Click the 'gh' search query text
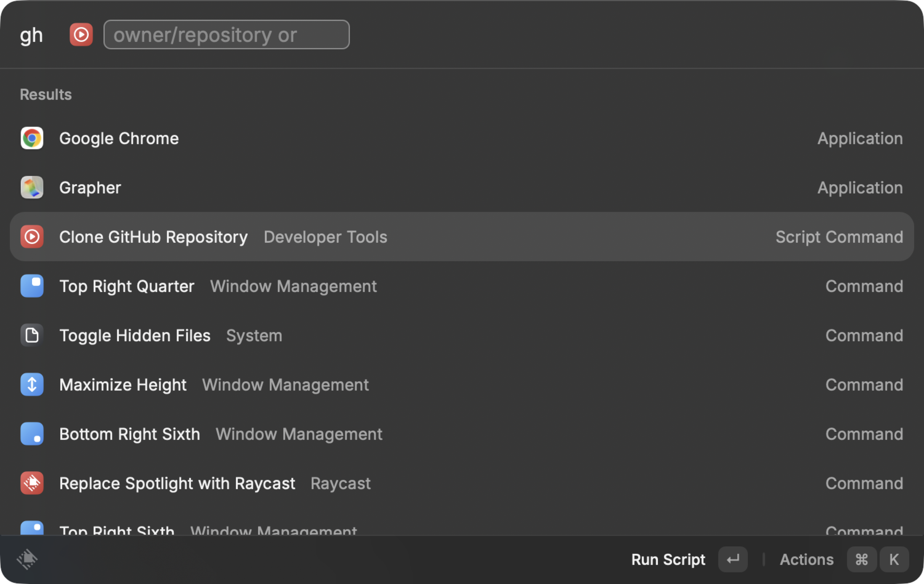The height and width of the screenshot is (584, 924). pos(31,35)
